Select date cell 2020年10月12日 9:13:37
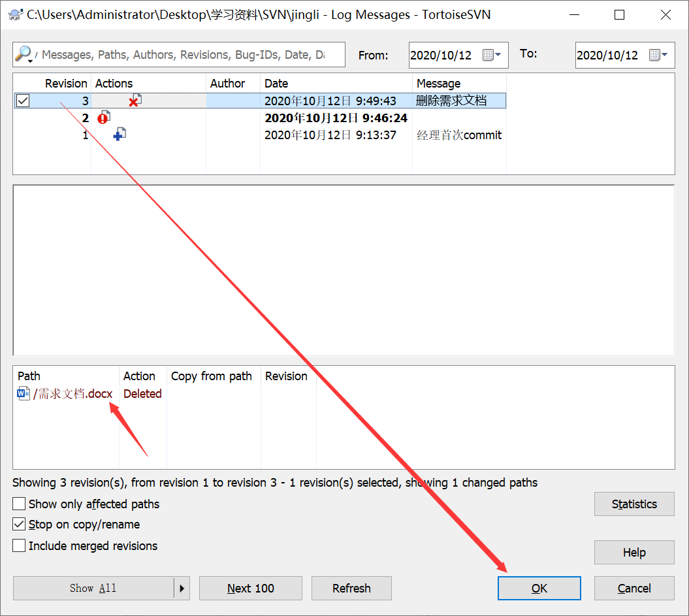Viewport: 689px width, 616px height. (x=330, y=135)
